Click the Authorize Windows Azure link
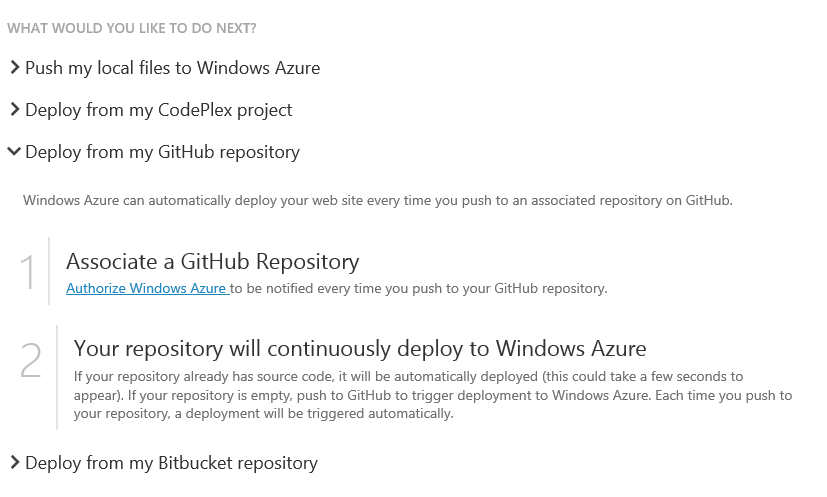Image resolution: width=827 pixels, height=497 pixels. [x=146, y=289]
